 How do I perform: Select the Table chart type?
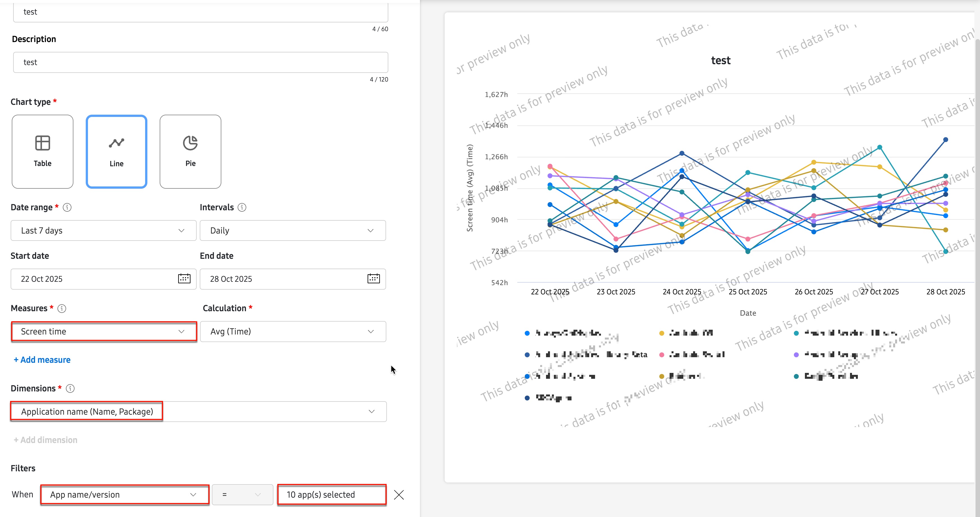(42, 151)
